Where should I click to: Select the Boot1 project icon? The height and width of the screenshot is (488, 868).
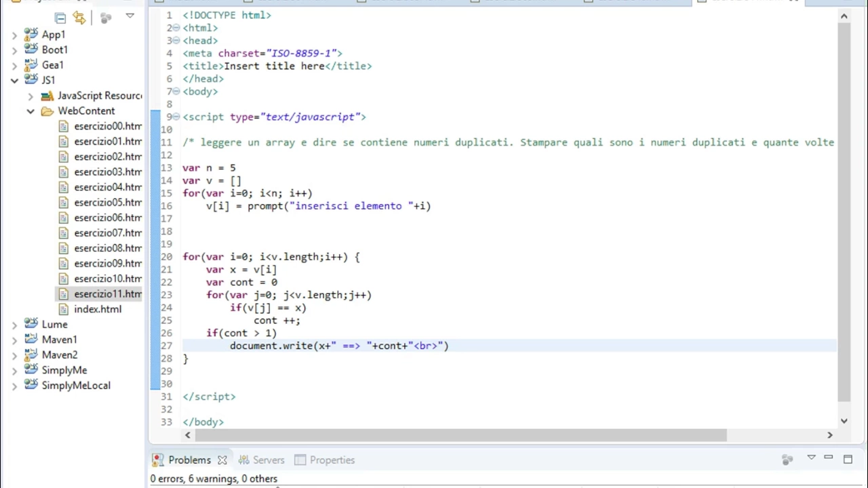click(x=31, y=49)
